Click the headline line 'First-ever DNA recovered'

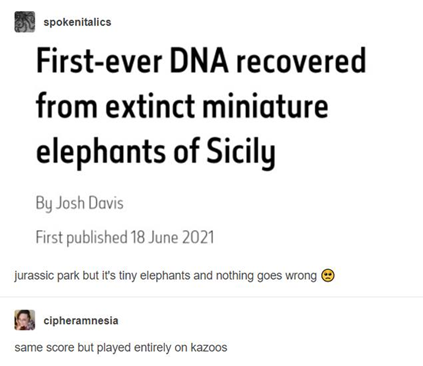(201, 61)
